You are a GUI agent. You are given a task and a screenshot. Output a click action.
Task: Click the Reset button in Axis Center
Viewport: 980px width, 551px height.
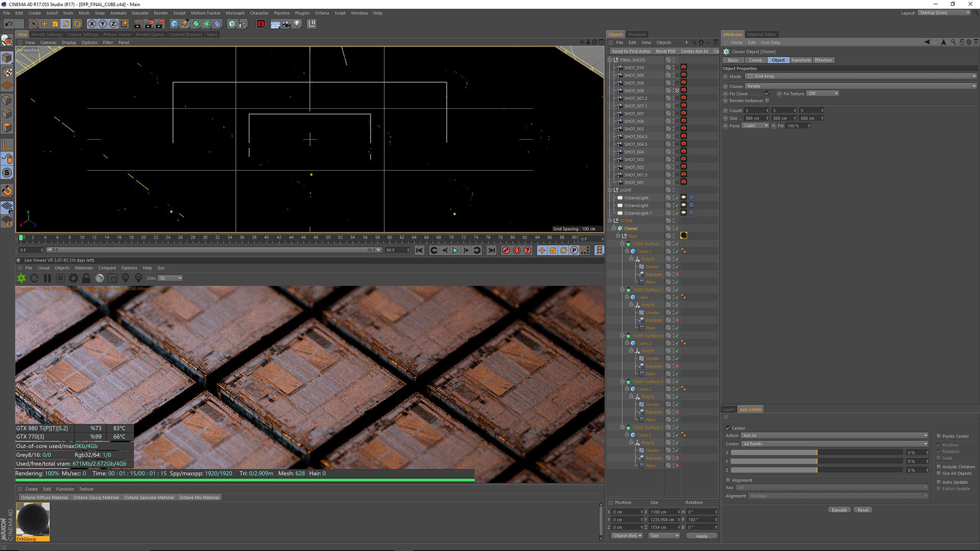pos(863,510)
